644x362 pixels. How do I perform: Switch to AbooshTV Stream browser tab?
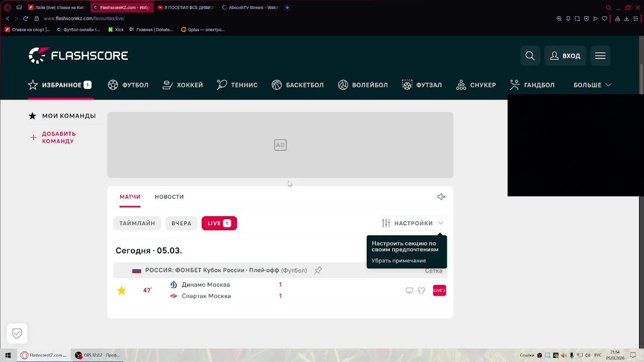point(250,8)
